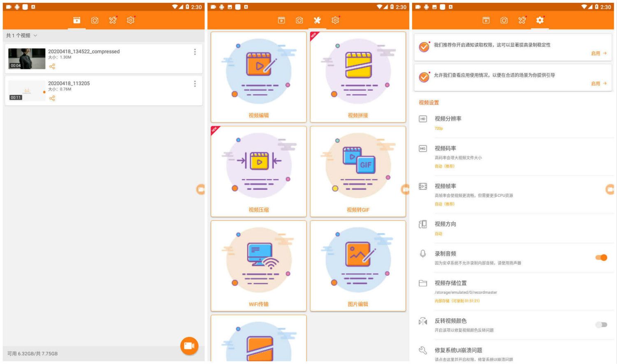Image resolution: width=617 pixels, height=364 pixels.
Task: Toggle 反转视频颜色 switch
Action: click(x=601, y=325)
